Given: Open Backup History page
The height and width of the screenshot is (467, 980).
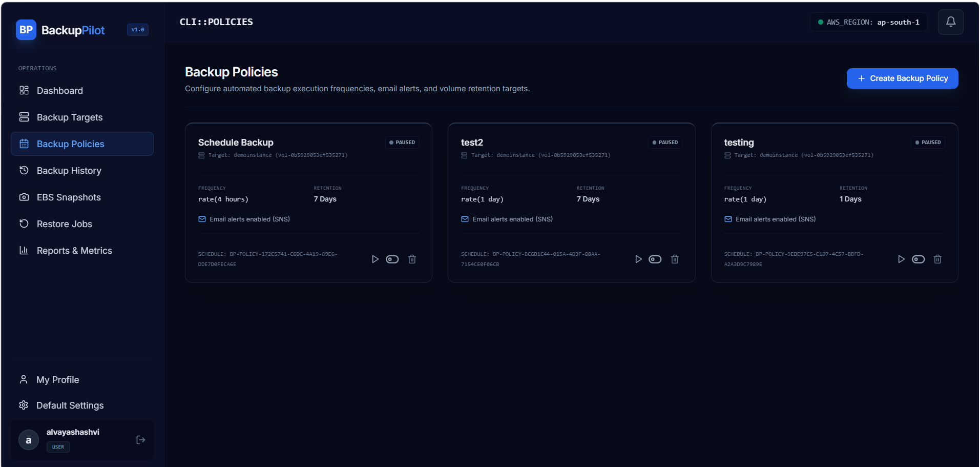Looking at the screenshot, I should [82, 171].
